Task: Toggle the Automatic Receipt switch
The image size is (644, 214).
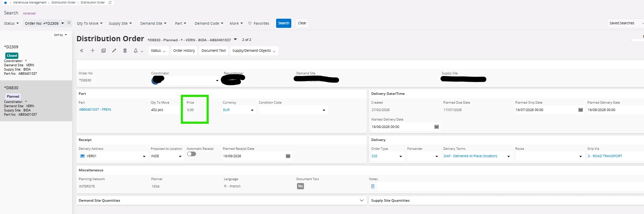Action: point(191,154)
